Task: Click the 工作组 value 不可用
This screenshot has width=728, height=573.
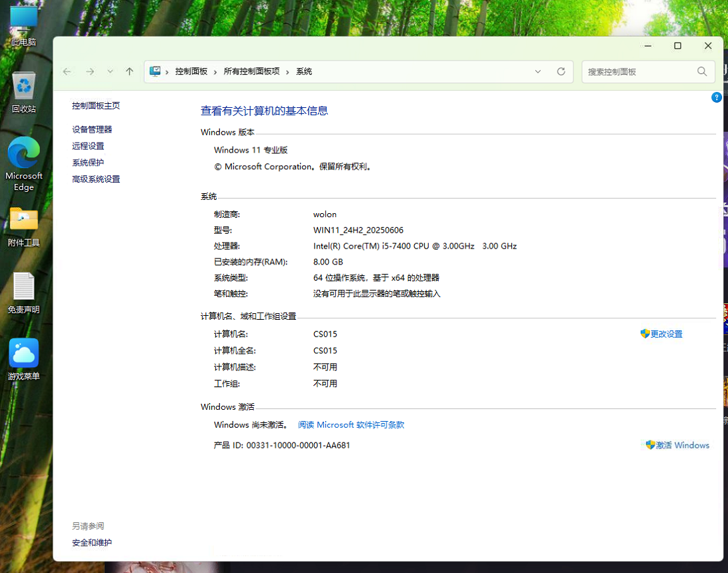Action: (325, 384)
